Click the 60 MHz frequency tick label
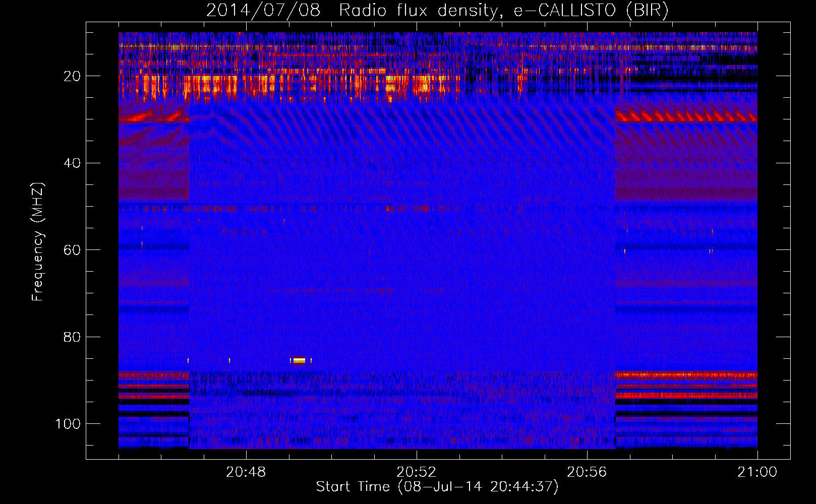The height and width of the screenshot is (504, 816). [72, 250]
